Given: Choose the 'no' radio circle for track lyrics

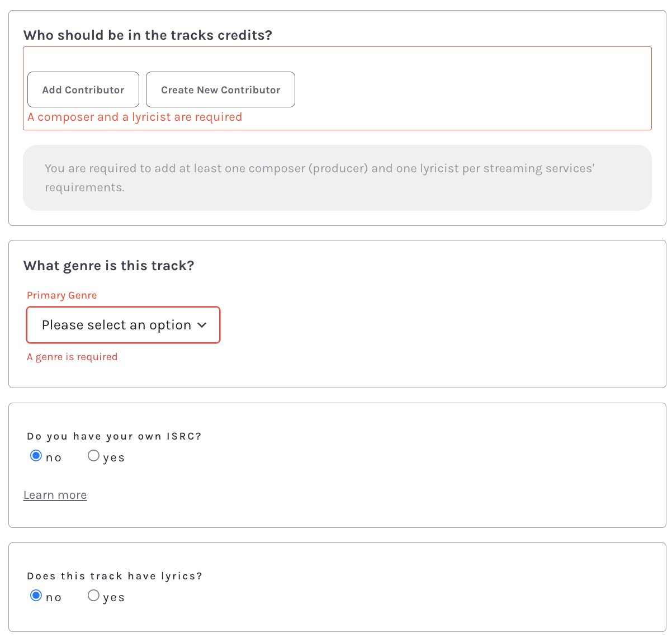Looking at the screenshot, I should pyautogui.click(x=36, y=596).
